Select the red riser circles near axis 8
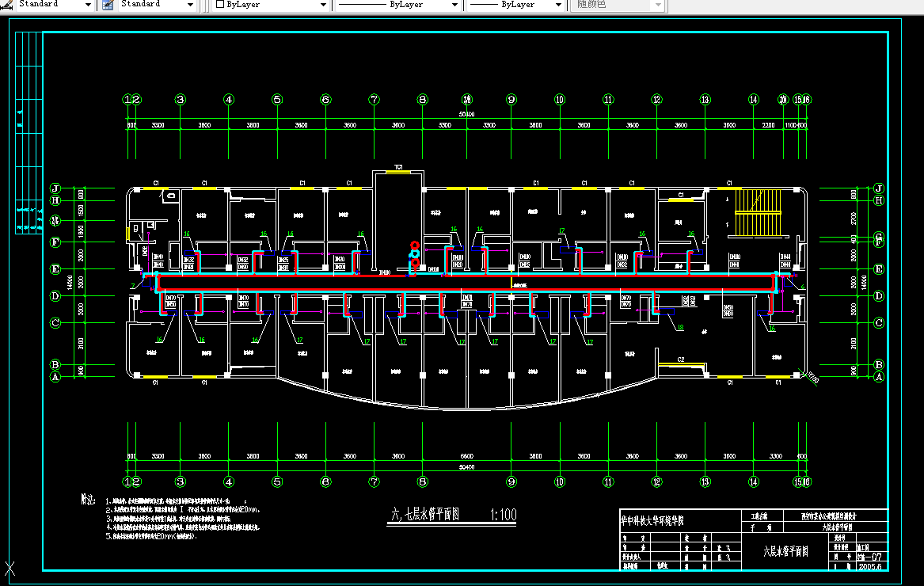This screenshot has width=924, height=586. click(x=415, y=254)
